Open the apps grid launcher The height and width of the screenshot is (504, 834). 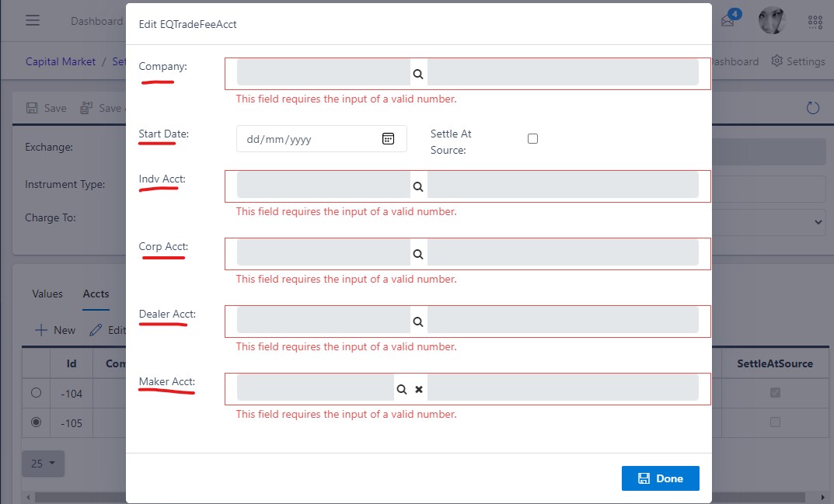pos(815,22)
